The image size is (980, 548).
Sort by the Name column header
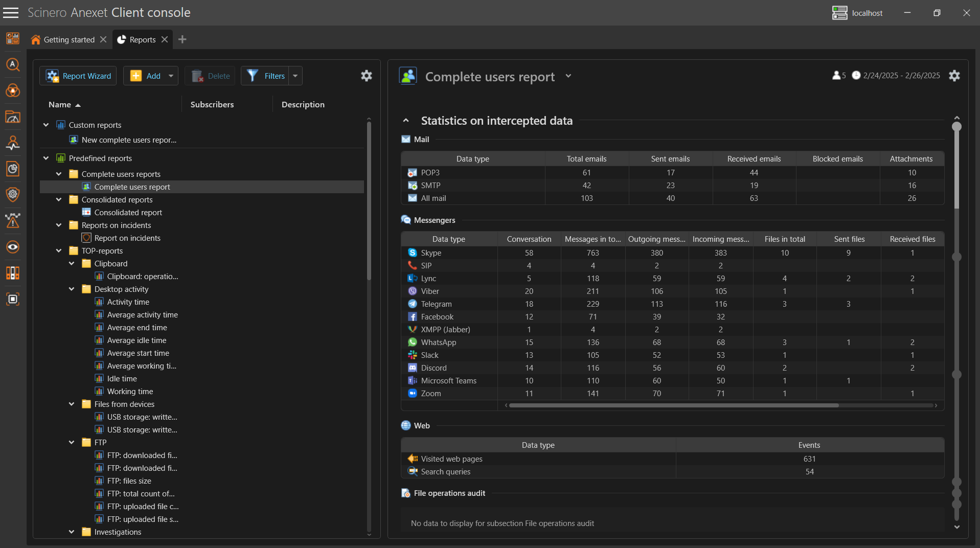60,104
